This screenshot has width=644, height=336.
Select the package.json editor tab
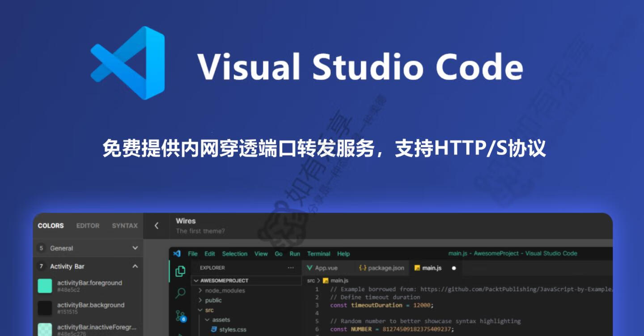click(x=381, y=268)
